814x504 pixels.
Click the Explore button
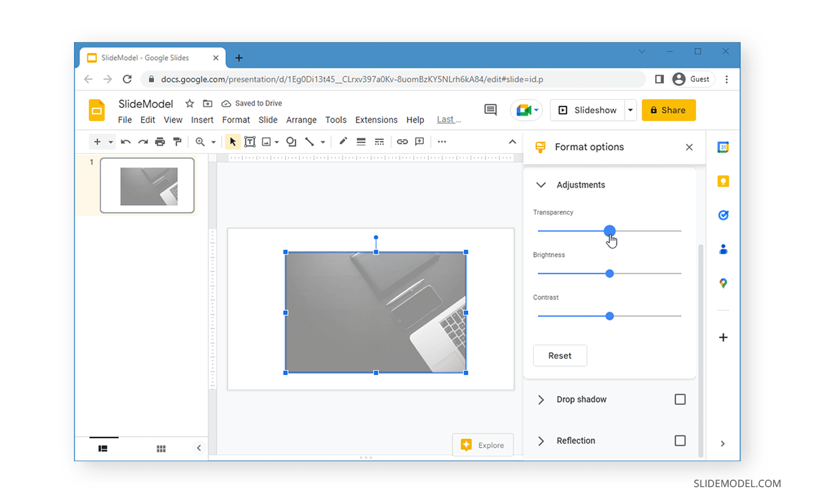[483, 444]
